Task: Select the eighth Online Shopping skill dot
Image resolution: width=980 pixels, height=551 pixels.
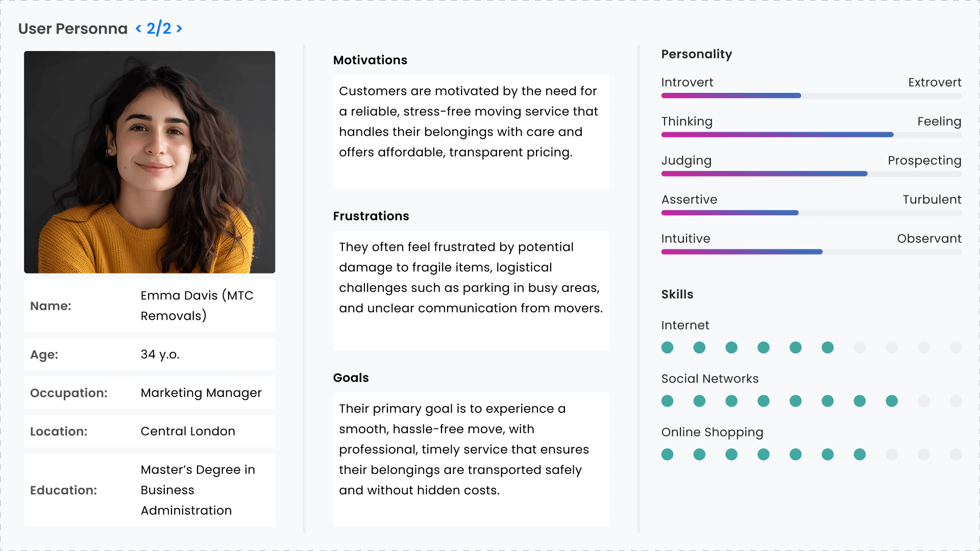Action: tap(892, 455)
